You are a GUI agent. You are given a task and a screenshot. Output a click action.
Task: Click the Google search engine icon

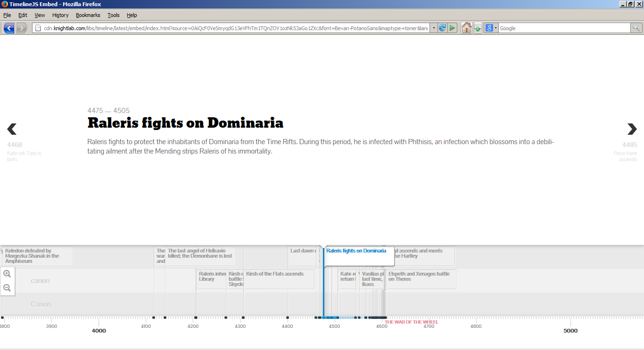tap(489, 28)
